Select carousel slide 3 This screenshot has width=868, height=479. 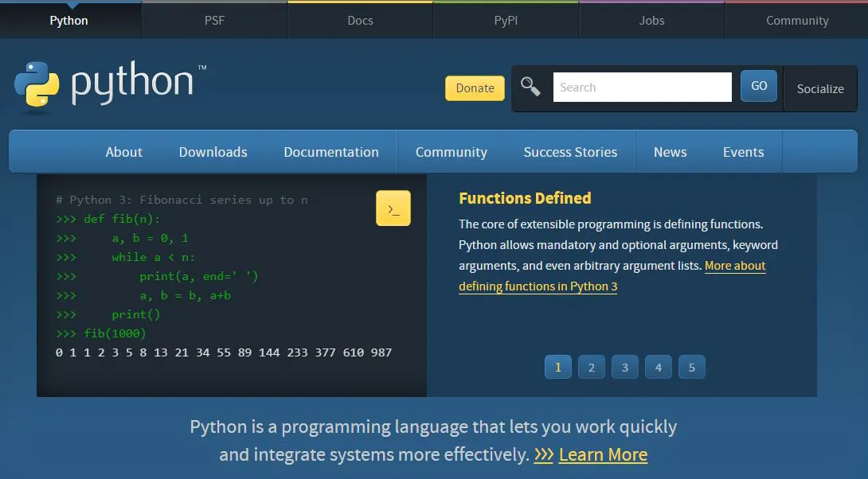625,367
